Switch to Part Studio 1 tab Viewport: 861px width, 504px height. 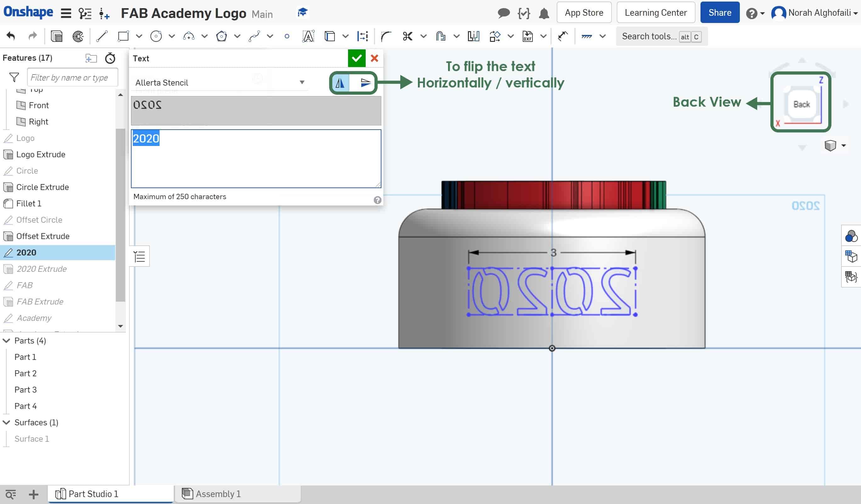point(110,494)
